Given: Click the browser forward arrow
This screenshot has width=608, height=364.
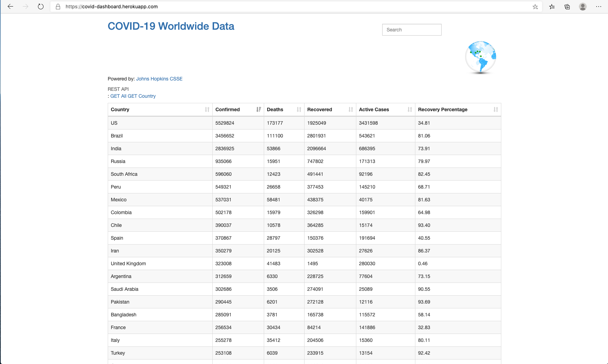Looking at the screenshot, I should 26,7.
